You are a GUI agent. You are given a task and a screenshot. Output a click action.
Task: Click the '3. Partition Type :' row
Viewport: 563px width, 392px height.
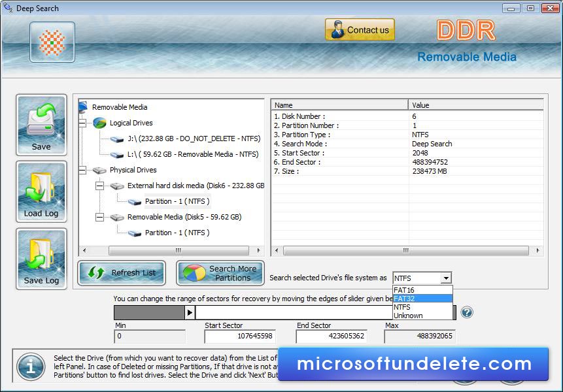click(x=407, y=135)
